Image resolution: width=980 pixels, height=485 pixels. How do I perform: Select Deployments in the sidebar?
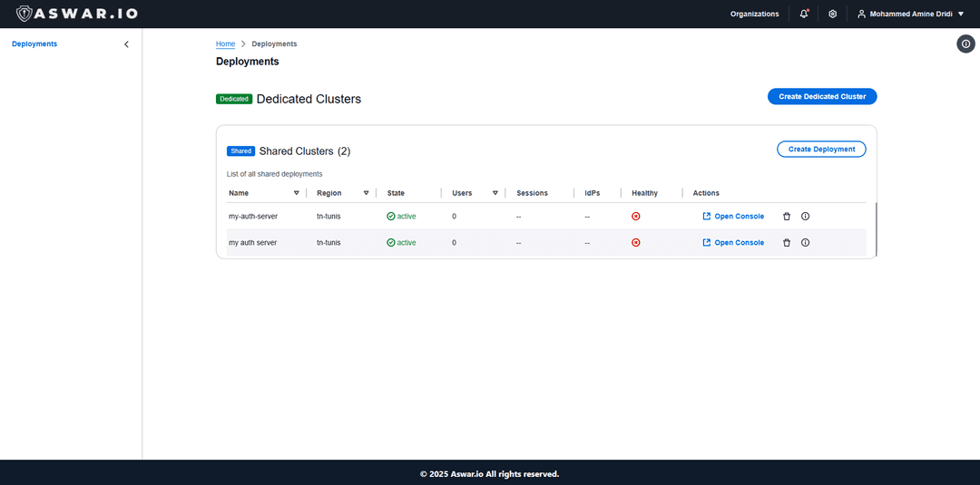click(x=34, y=44)
